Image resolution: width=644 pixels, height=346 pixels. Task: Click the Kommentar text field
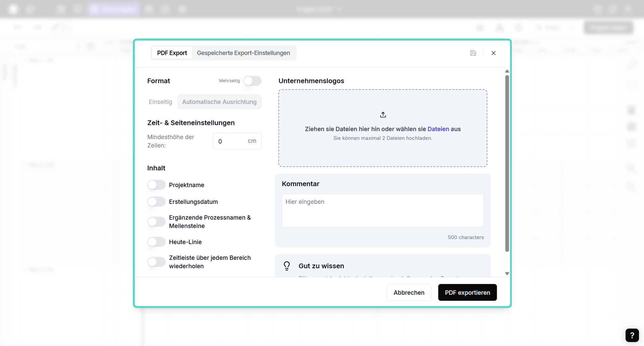tap(383, 211)
